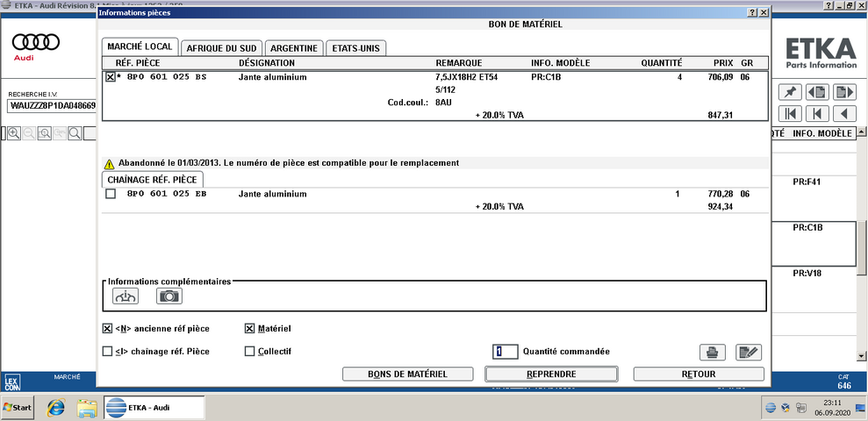Click the RETOUR button
868x421 pixels.
(x=699, y=374)
